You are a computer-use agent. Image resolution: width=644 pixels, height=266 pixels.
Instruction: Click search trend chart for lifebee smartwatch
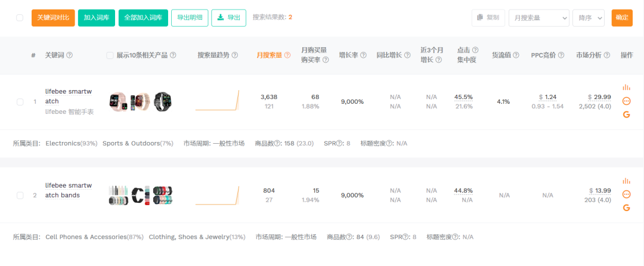click(x=217, y=101)
